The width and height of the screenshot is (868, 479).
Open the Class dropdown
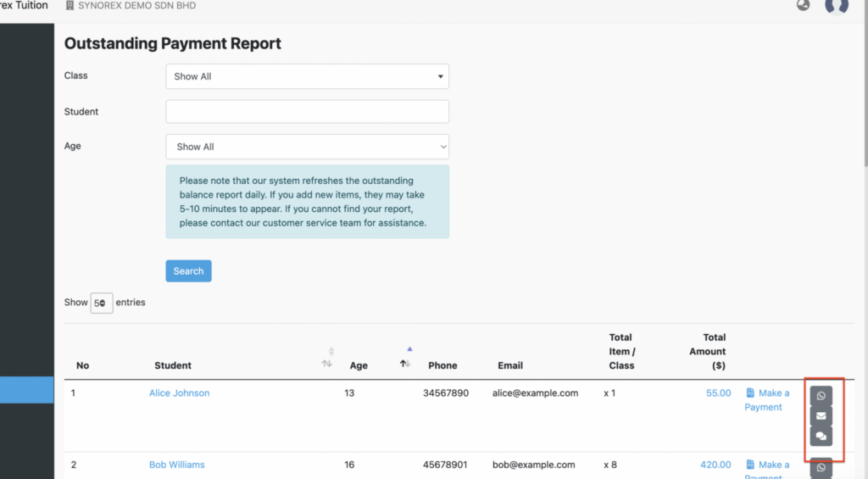coord(307,76)
